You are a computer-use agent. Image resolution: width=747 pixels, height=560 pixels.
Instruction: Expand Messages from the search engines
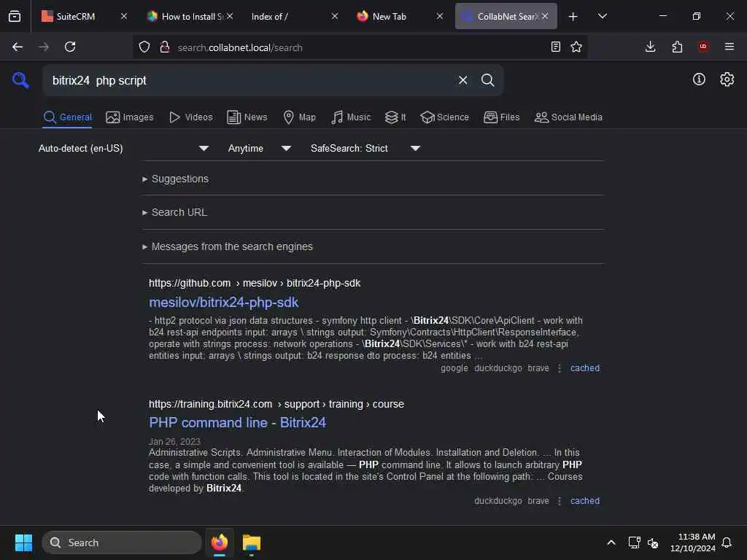pyautogui.click(x=228, y=246)
